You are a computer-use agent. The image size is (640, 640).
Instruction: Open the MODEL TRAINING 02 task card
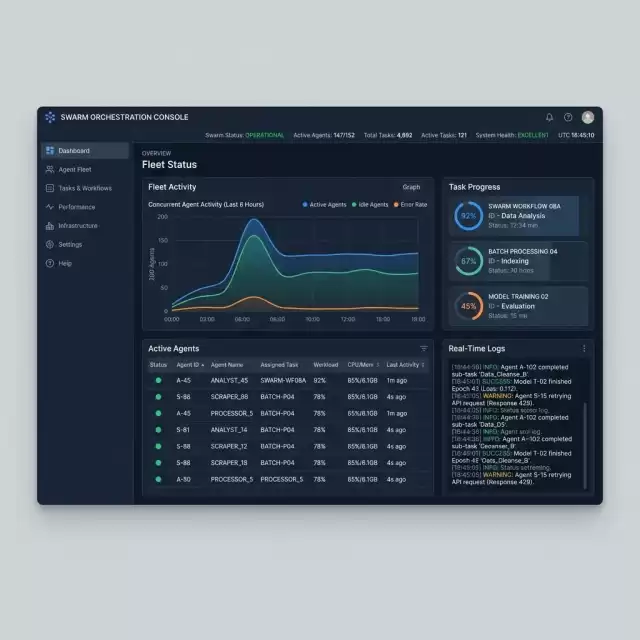(x=519, y=306)
